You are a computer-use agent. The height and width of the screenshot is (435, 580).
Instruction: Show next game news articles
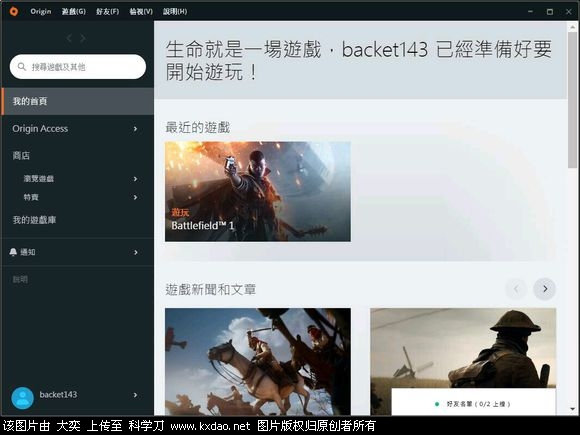pos(544,289)
